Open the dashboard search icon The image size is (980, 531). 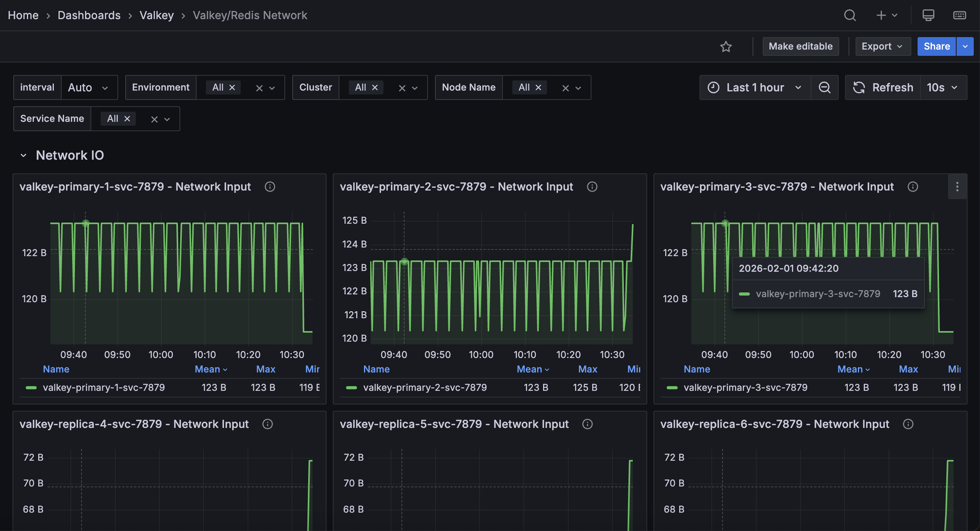[x=850, y=15]
